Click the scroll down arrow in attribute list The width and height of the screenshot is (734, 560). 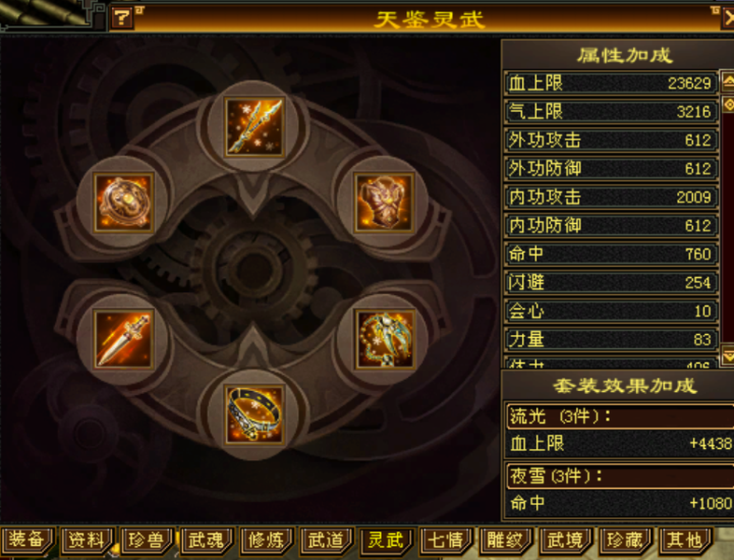pyautogui.click(x=727, y=356)
